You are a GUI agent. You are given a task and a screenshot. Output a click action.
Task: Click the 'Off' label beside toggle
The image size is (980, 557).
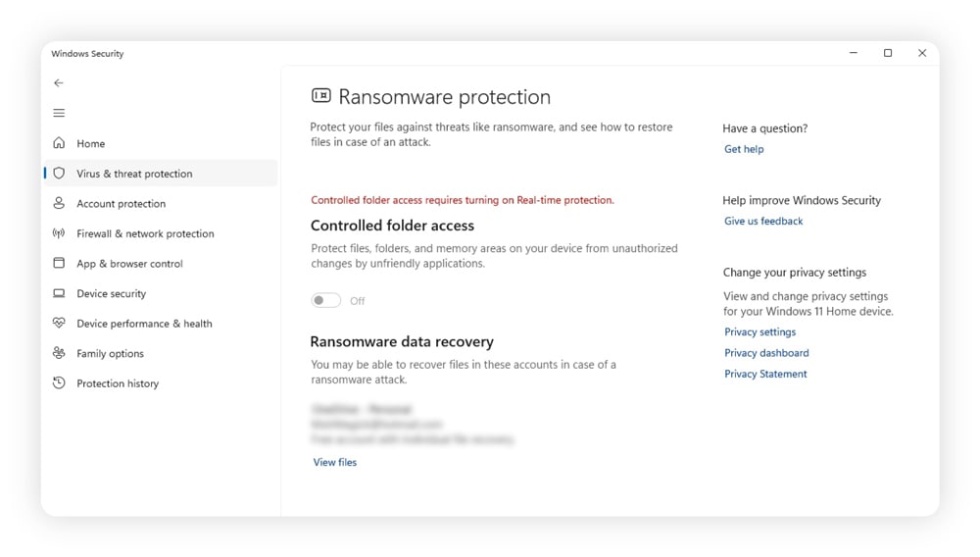[358, 301]
